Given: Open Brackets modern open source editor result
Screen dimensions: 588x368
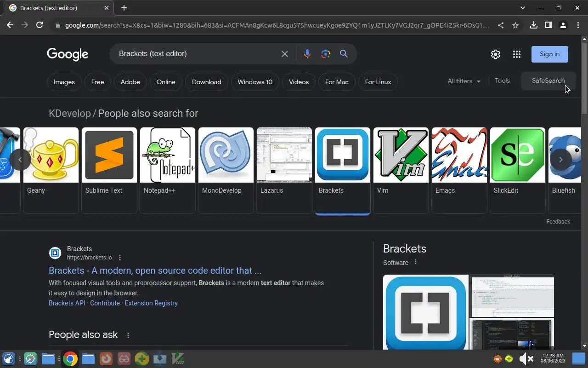Looking at the screenshot, I should tap(155, 270).
